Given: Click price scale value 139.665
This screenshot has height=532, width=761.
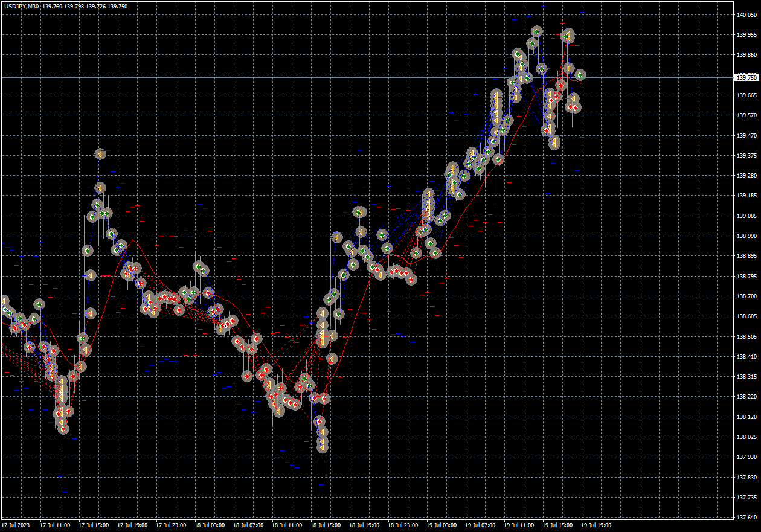Looking at the screenshot, I should tap(747, 95).
